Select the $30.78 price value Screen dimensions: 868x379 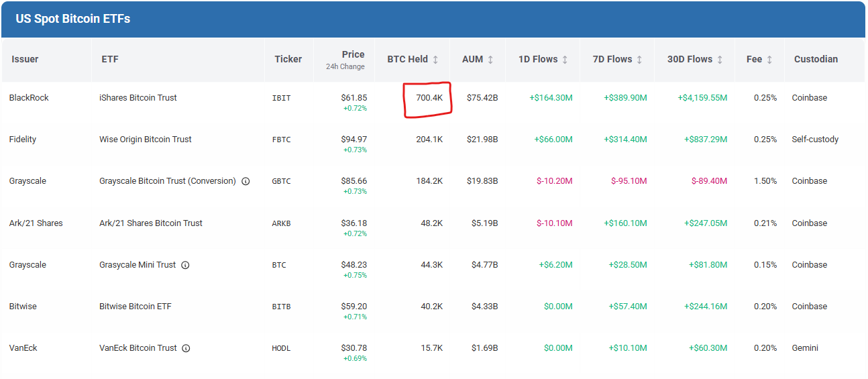tap(354, 348)
